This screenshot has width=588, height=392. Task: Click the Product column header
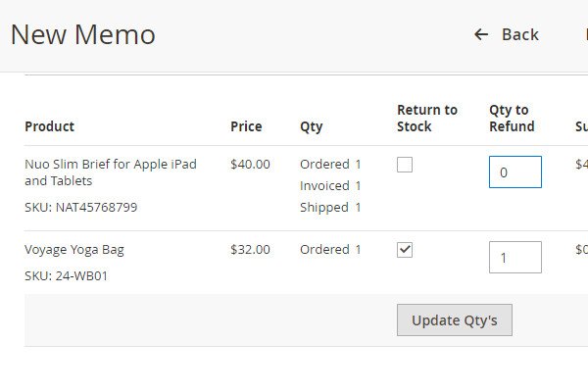click(x=49, y=126)
